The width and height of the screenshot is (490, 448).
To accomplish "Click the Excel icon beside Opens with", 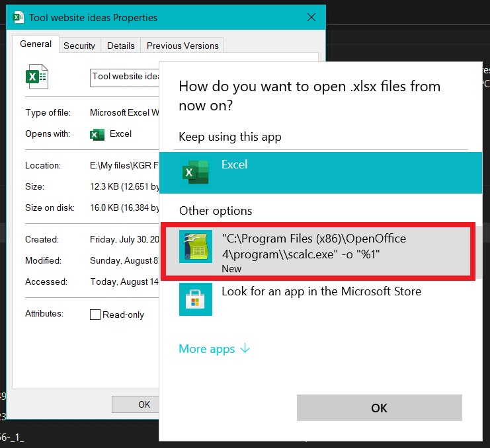I will coord(97,135).
